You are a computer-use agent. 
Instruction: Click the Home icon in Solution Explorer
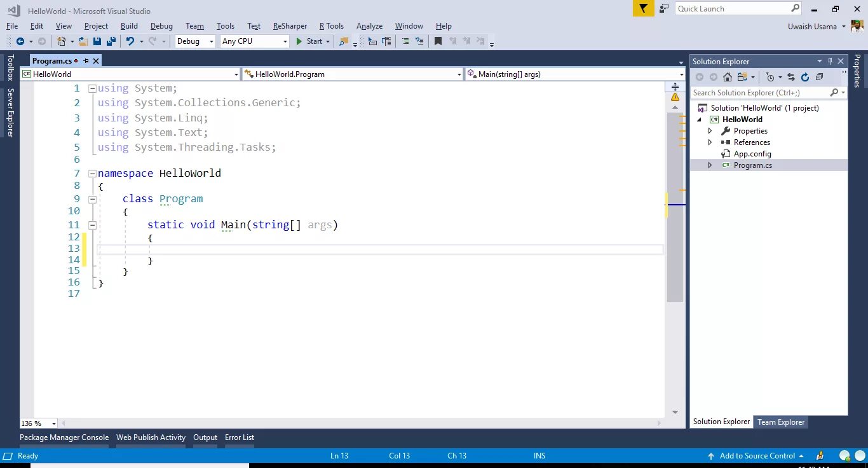pos(728,77)
